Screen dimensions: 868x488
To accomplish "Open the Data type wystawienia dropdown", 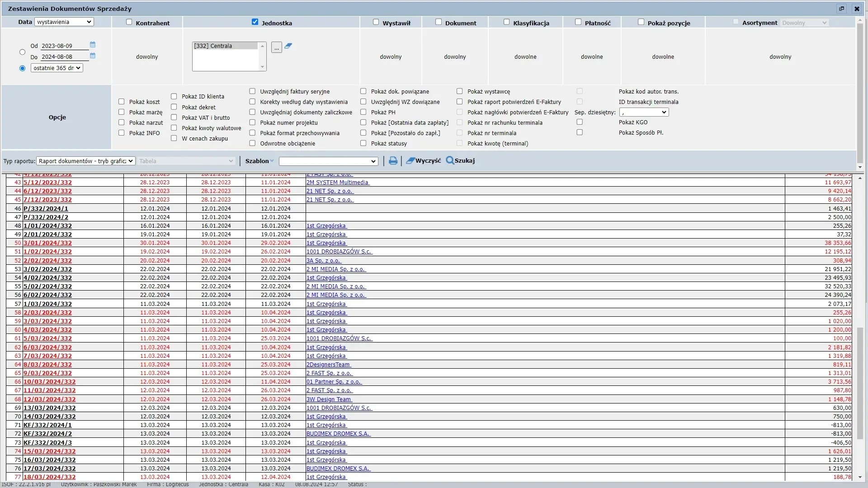I will [x=64, y=22].
